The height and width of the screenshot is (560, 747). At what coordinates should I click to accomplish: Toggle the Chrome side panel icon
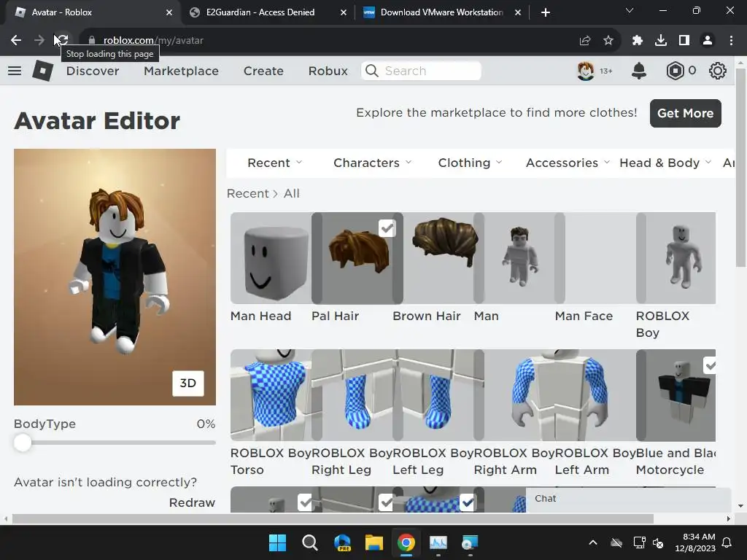(x=684, y=41)
